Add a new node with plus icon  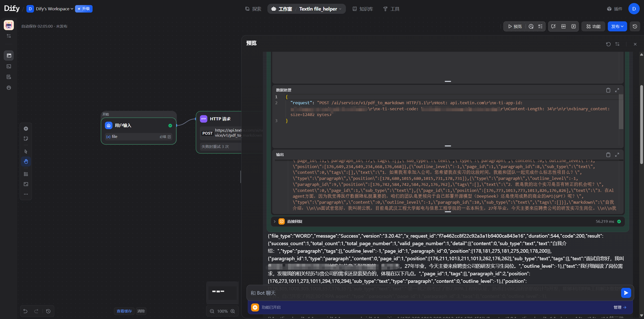point(26,129)
